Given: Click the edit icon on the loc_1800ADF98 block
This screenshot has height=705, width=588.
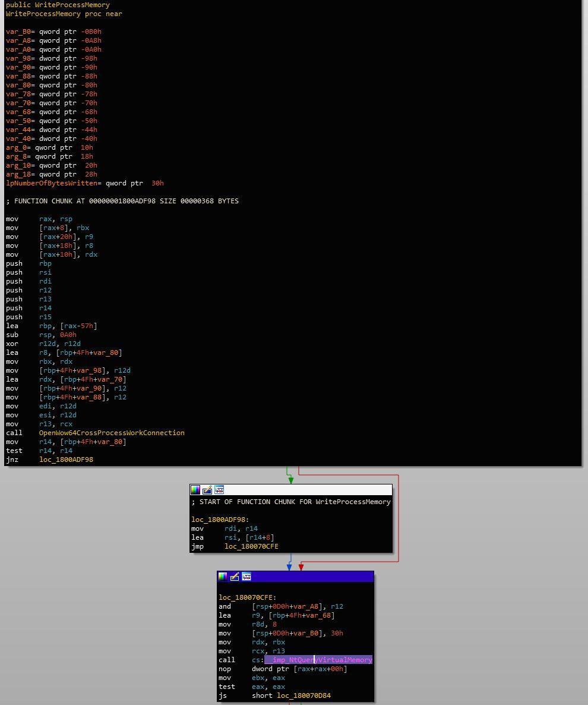Looking at the screenshot, I should point(207,490).
